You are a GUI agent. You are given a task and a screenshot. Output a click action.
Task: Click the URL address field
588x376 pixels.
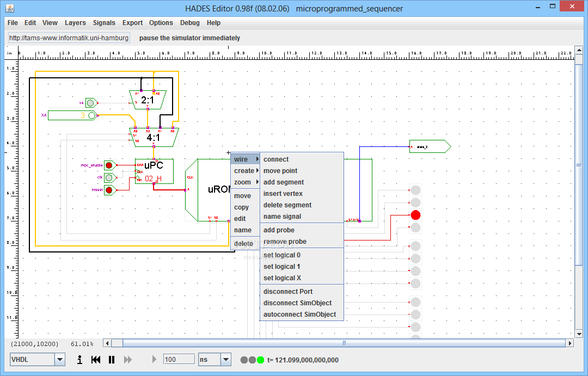click(69, 38)
